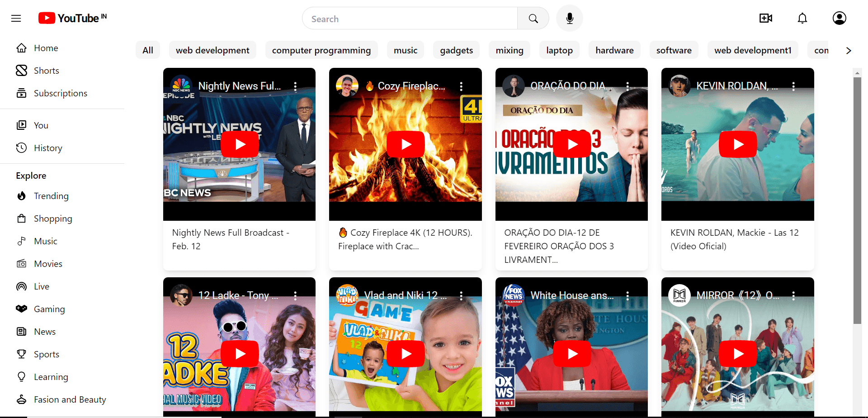The width and height of the screenshot is (868, 418).
Task: Go to Trending in Explore
Action: click(51, 196)
